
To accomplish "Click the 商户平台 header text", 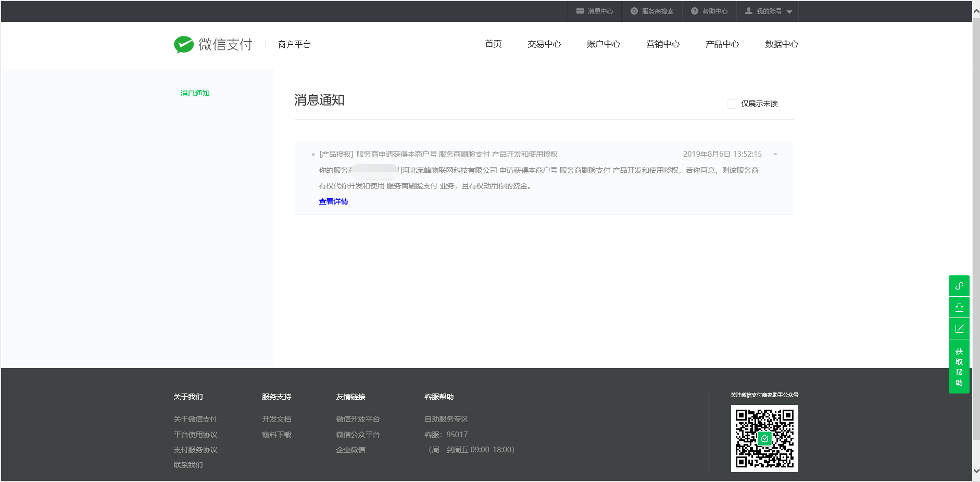I will pos(294,45).
